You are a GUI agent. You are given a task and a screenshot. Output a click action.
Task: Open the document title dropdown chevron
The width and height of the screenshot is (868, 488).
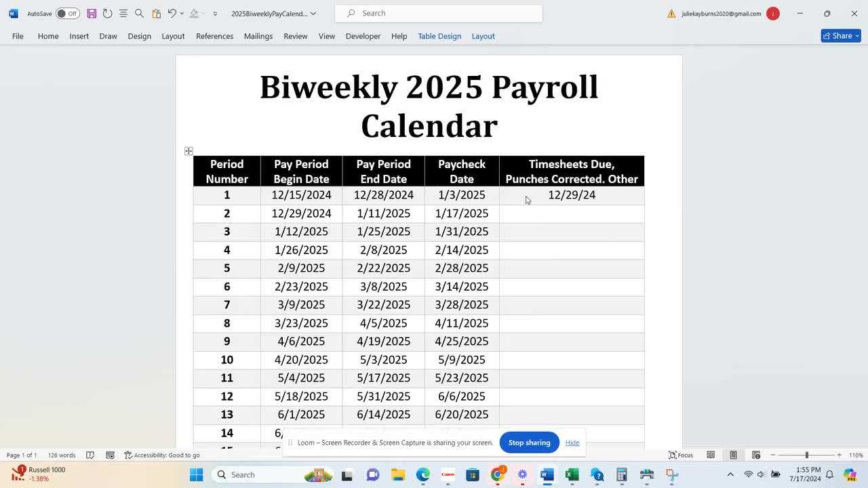[x=313, y=13]
